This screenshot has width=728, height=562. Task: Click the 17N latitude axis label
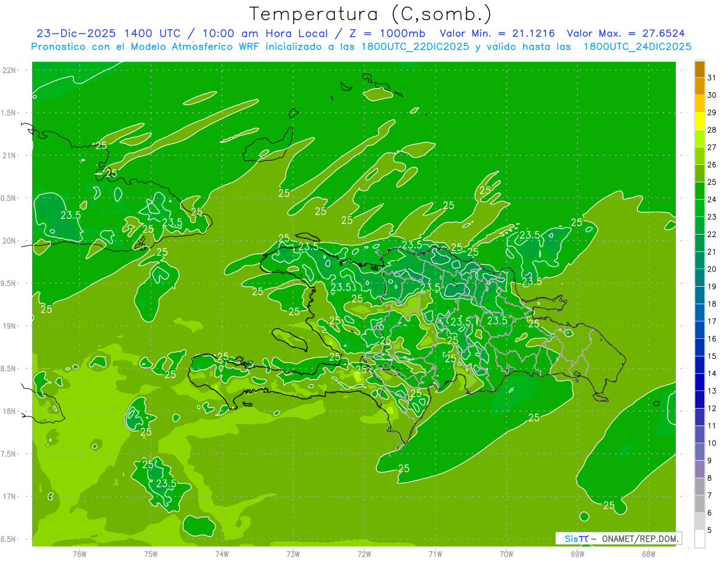pos(9,497)
